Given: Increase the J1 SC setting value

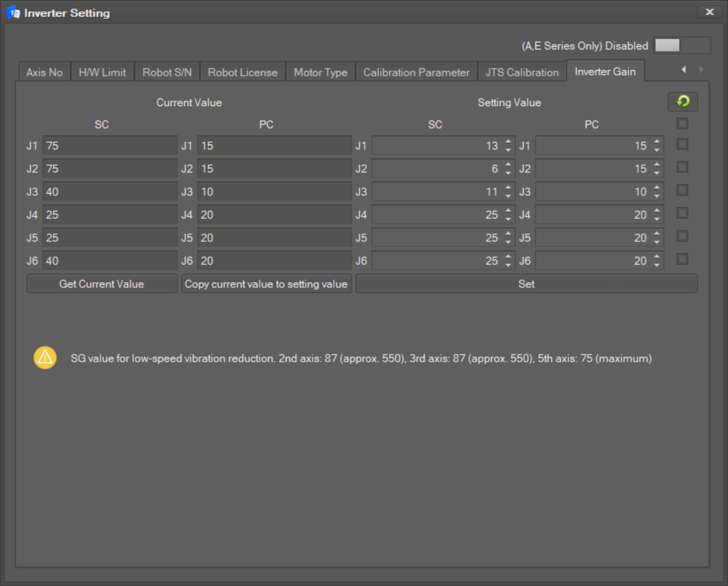Looking at the screenshot, I should coord(508,142).
